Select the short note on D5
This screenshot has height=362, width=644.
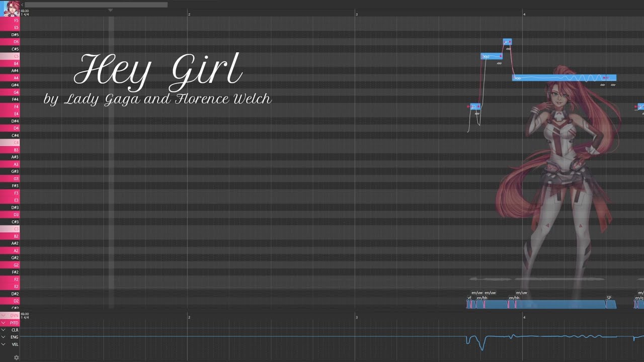coord(507,42)
